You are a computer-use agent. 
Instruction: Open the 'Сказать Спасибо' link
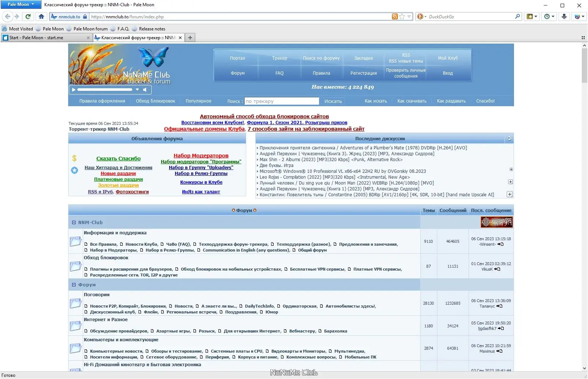[118, 159]
